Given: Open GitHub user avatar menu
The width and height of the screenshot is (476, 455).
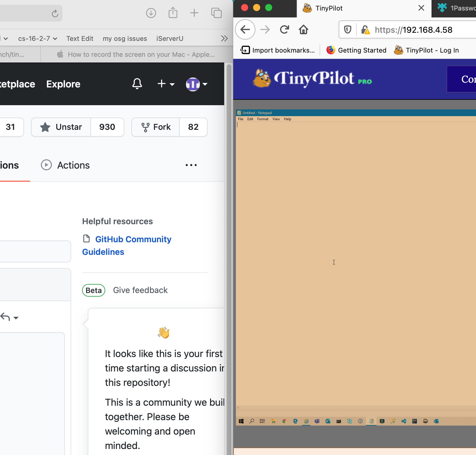Looking at the screenshot, I should point(197,84).
